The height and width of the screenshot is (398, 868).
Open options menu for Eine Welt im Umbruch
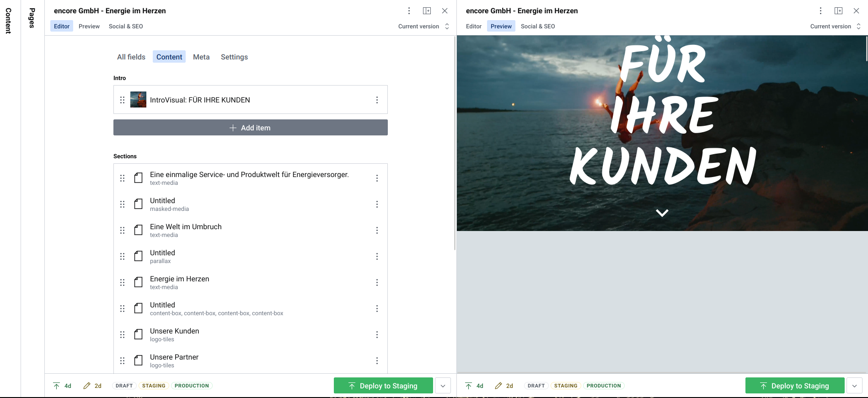click(377, 230)
